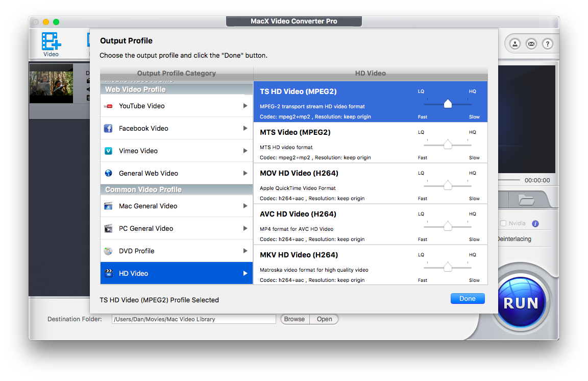This screenshot has height=381, width=588.
Task: Choose the AVC HD Video (H264) profile
Action: [x=371, y=225]
